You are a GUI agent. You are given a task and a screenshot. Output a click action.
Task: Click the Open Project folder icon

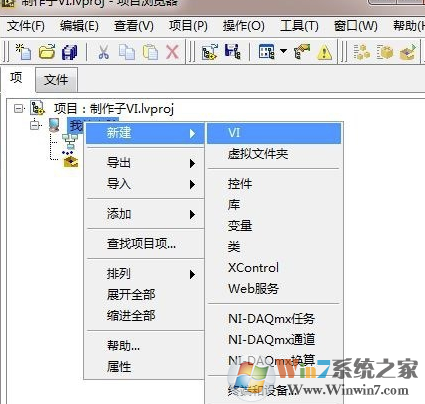(x=47, y=52)
